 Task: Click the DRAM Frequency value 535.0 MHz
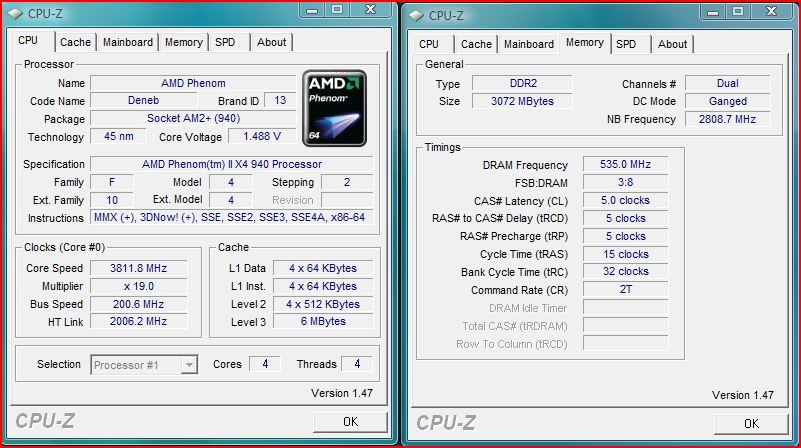coord(625,164)
